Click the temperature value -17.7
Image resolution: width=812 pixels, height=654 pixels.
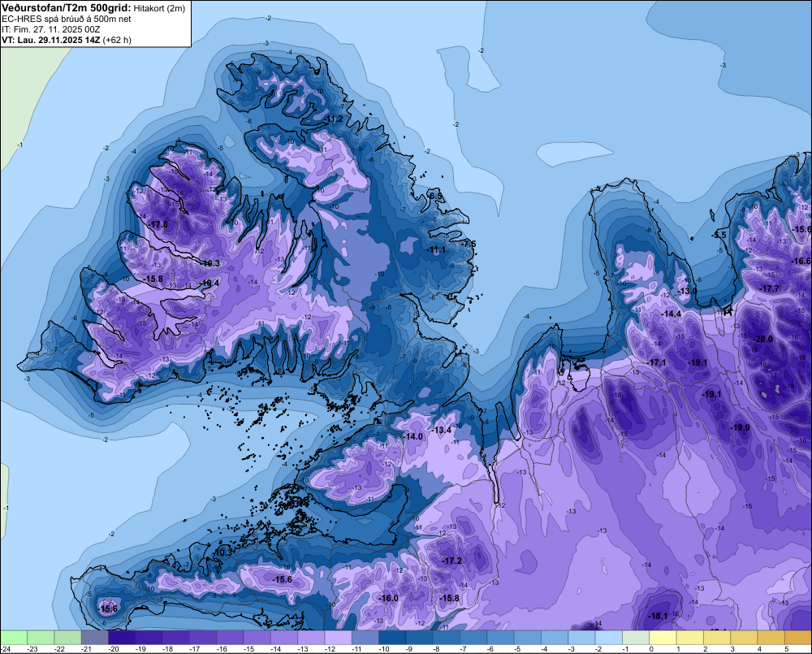[768, 288]
